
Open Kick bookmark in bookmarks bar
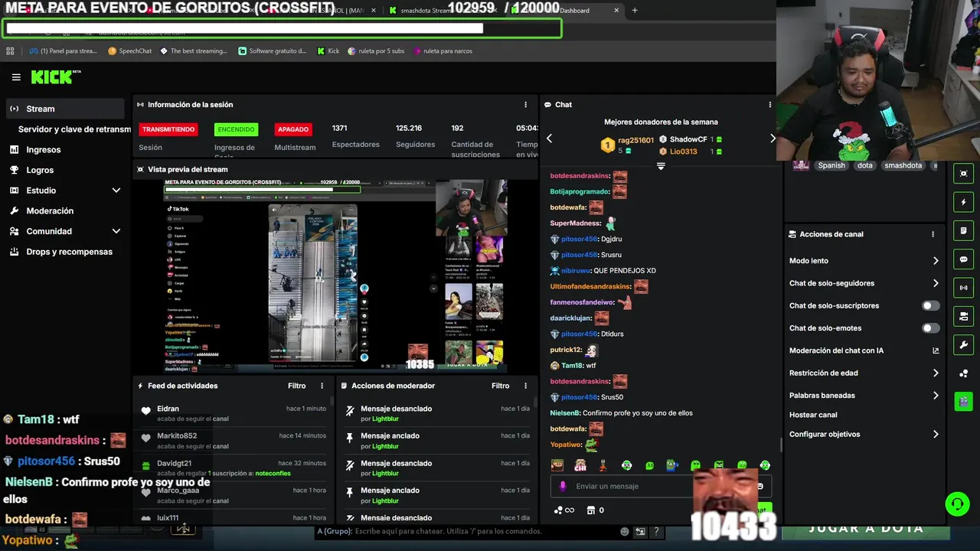click(x=328, y=51)
